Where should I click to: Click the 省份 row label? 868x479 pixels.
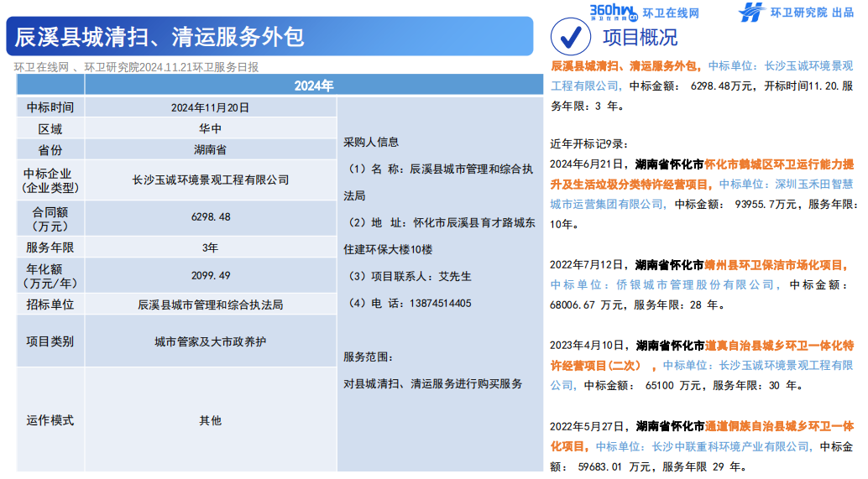tap(50, 150)
